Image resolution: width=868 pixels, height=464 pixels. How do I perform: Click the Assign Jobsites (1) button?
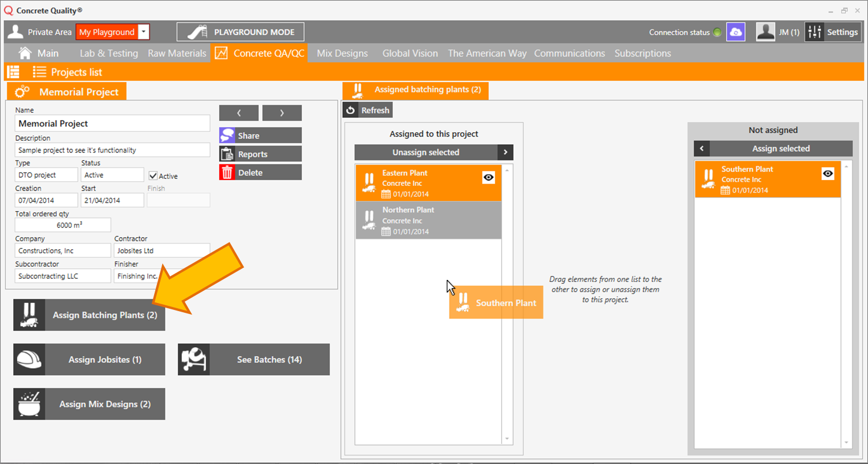pos(89,360)
